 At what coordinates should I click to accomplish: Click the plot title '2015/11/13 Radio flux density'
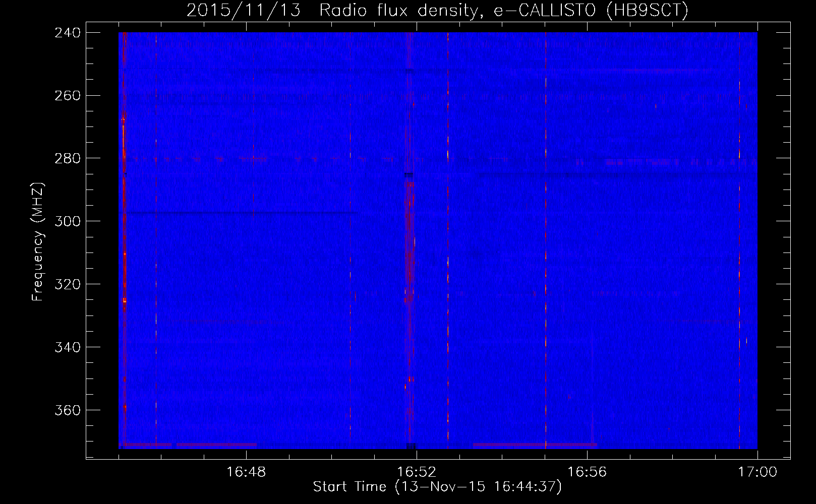point(437,10)
